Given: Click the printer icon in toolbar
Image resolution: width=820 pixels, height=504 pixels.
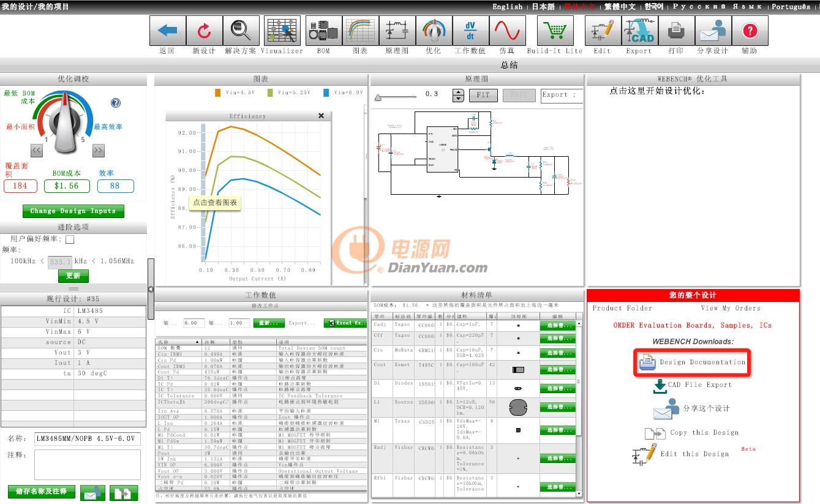Looking at the screenshot, I should point(676,31).
